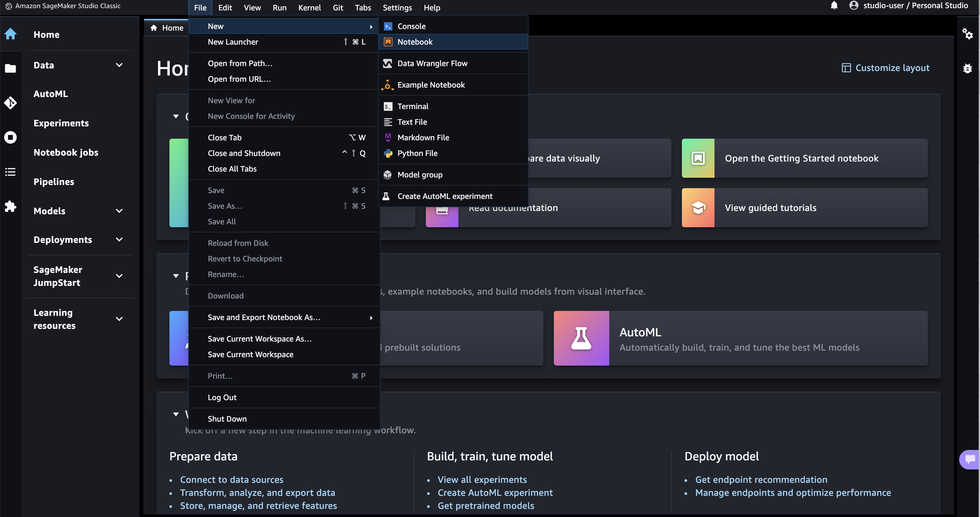This screenshot has height=517, width=980.
Task: Expand the Models section chevron
Action: [119, 211]
